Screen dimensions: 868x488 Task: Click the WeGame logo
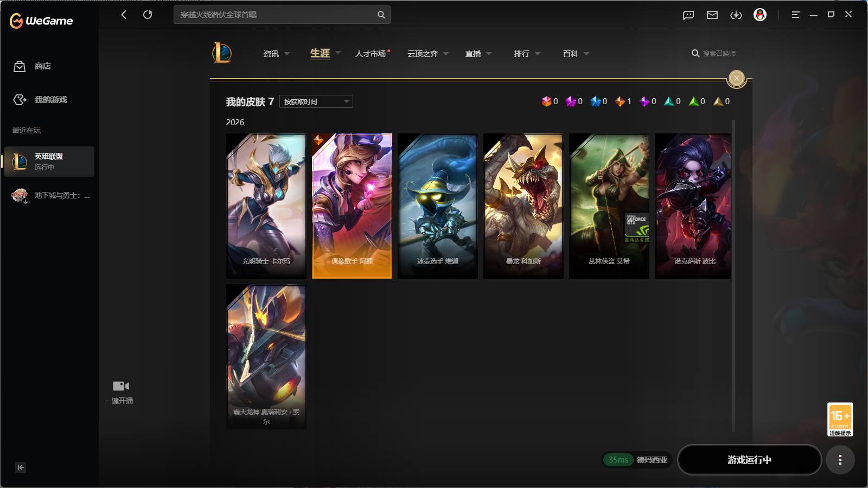click(x=41, y=21)
